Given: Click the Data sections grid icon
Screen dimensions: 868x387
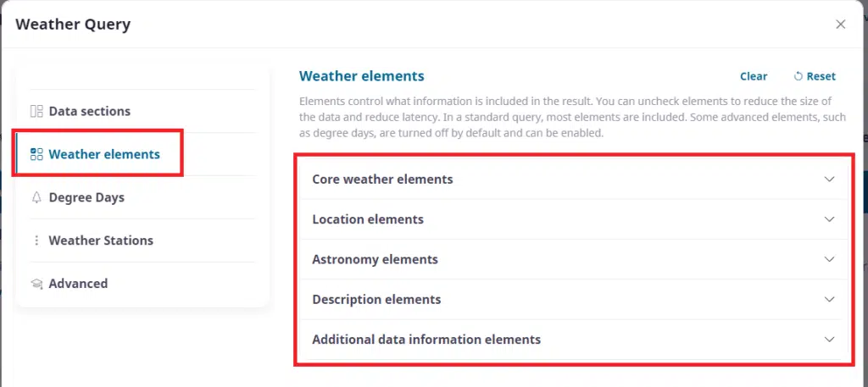Looking at the screenshot, I should click(x=36, y=111).
